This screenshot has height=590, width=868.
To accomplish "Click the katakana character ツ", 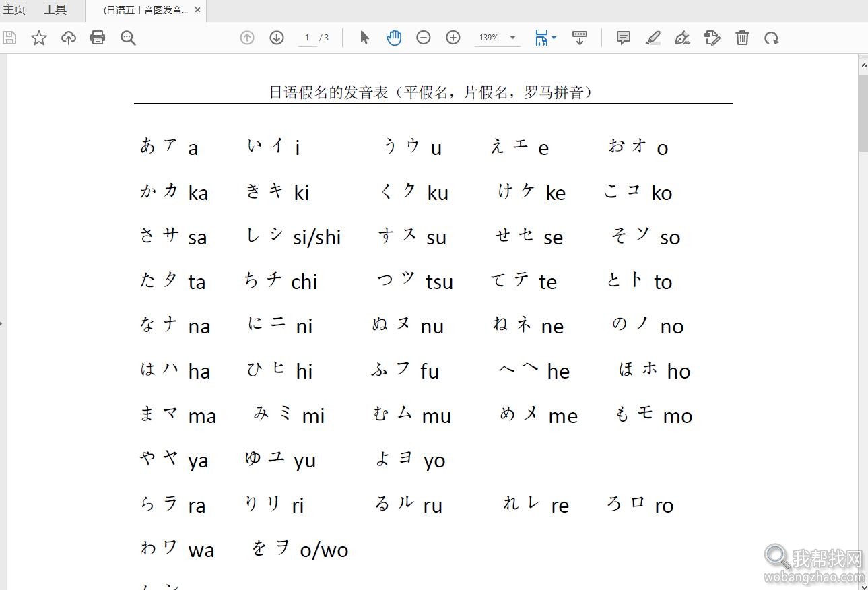I will click(x=408, y=278).
